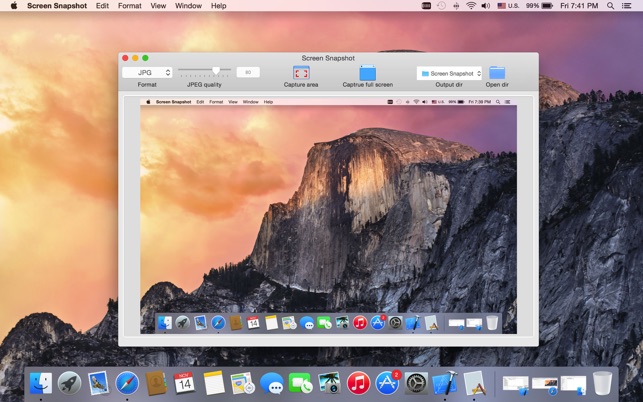Image resolution: width=643 pixels, height=402 pixels.
Task: Open Mail stamp icon in the Dock
Action: click(98, 383)
